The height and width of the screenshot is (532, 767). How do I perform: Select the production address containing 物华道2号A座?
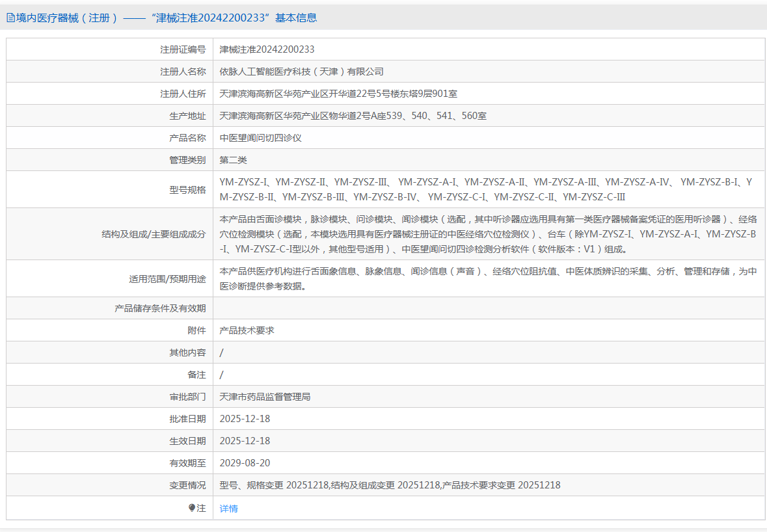tap(353, 116)
